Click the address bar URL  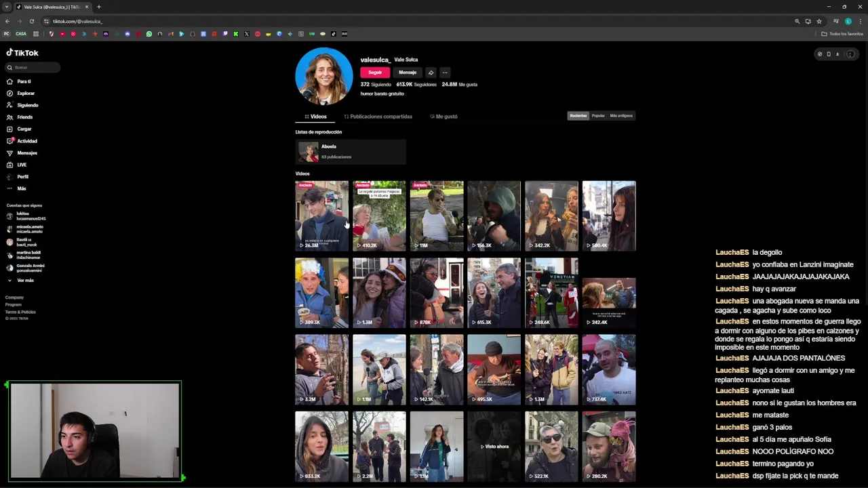(77, 21)
